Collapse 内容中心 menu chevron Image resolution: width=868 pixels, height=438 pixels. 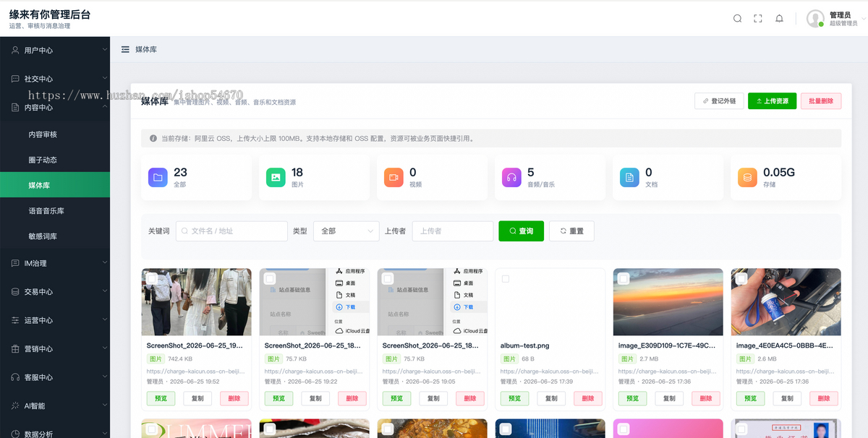point(104,107)
